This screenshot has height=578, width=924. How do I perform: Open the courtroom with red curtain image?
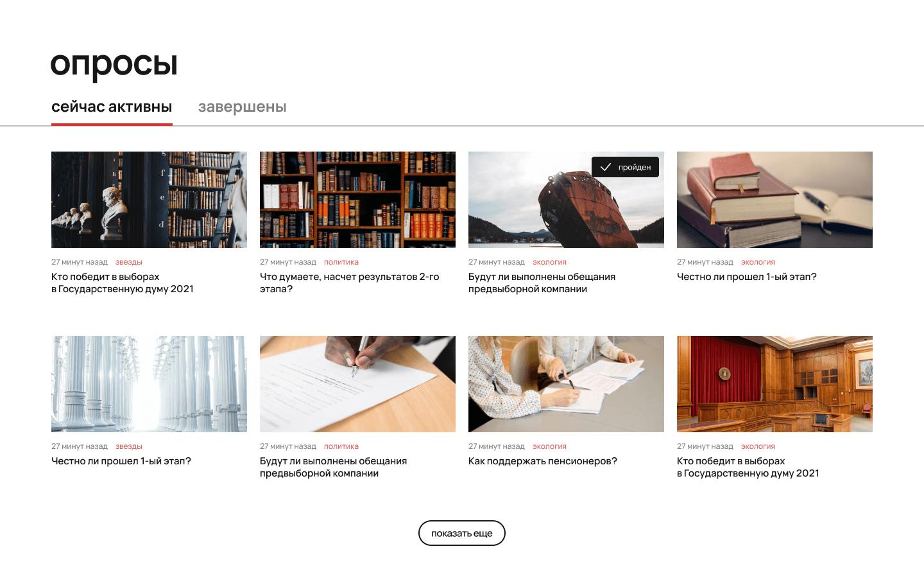pyautogui.click(x=774, y=384)
